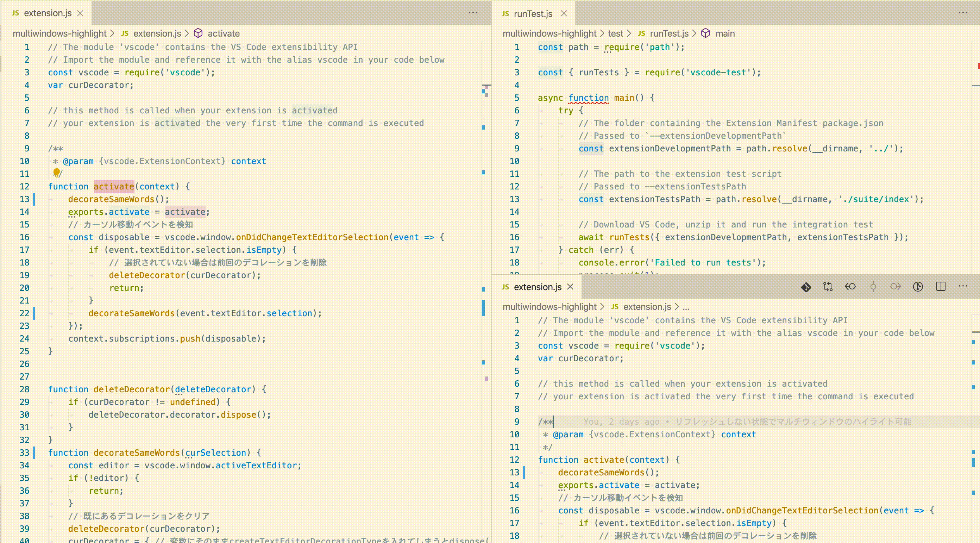Screen dimensions: 980x543
Task: Toggle file blame with middle commit icon
Action: click(x=873, y=287)
